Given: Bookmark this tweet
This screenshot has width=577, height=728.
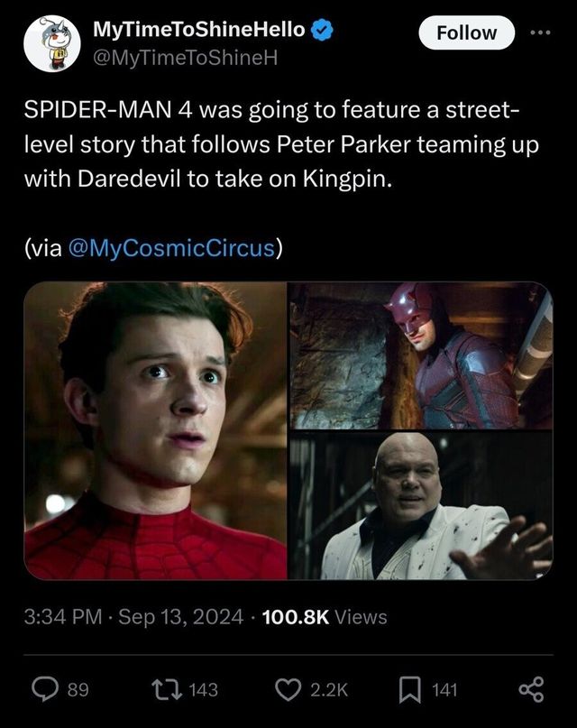Looking at the screenshot, I should pos(410,689).
